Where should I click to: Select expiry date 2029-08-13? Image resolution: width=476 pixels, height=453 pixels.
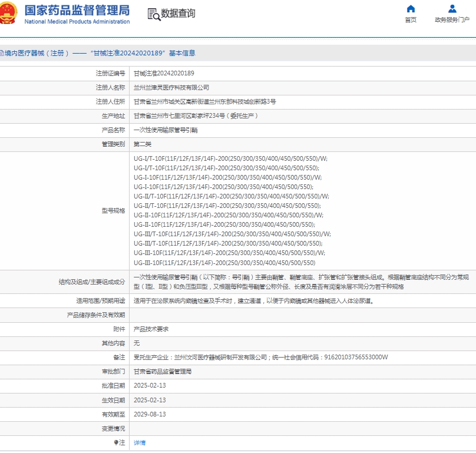pyautogui.click(x=150, y=414)
